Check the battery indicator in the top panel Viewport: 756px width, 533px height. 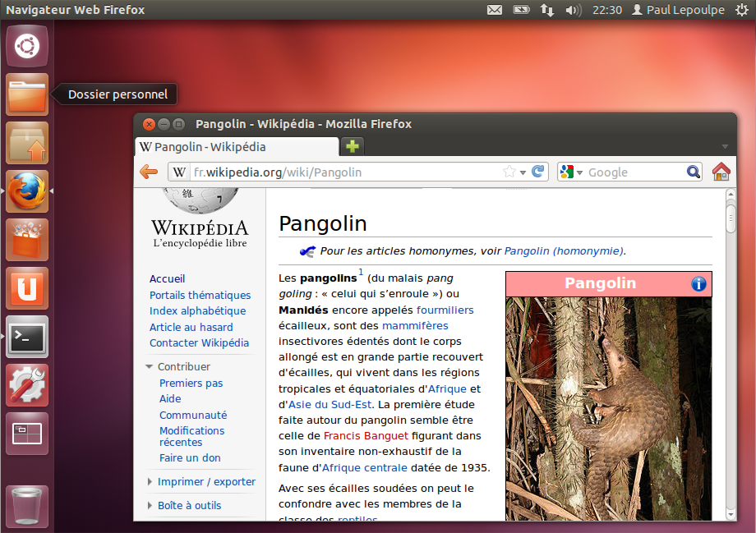click(521, 10)
